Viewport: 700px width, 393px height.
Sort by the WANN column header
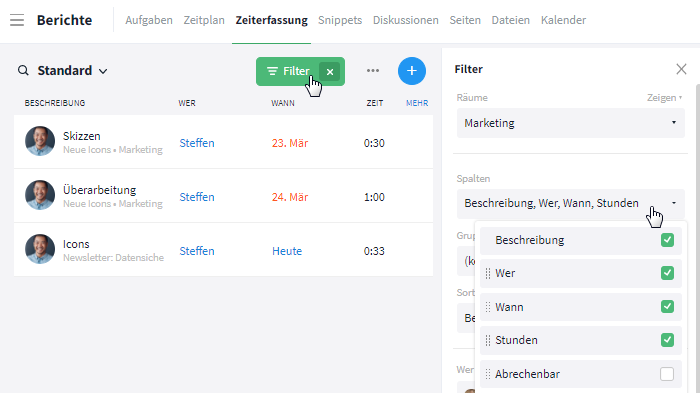(x=283, y=103)
